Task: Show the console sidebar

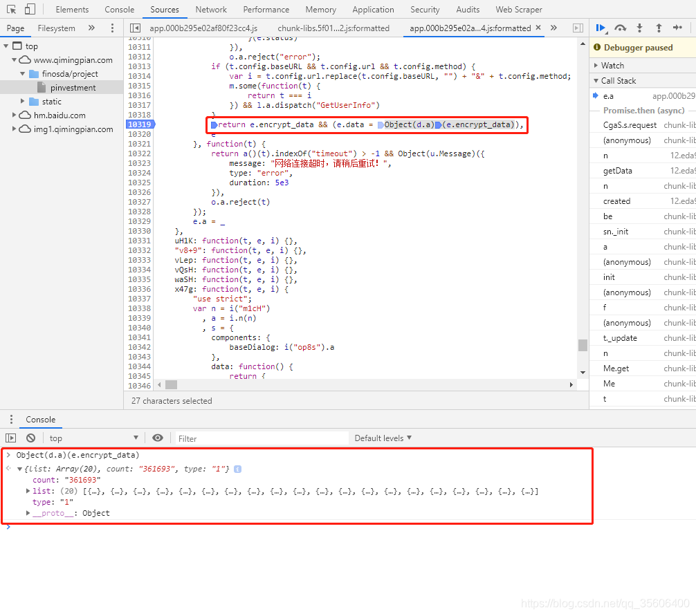Action: click(x=10, y=438)
